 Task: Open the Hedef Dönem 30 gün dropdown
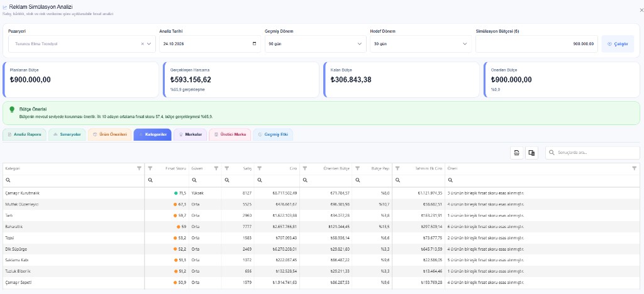click(x=421, y=44)
